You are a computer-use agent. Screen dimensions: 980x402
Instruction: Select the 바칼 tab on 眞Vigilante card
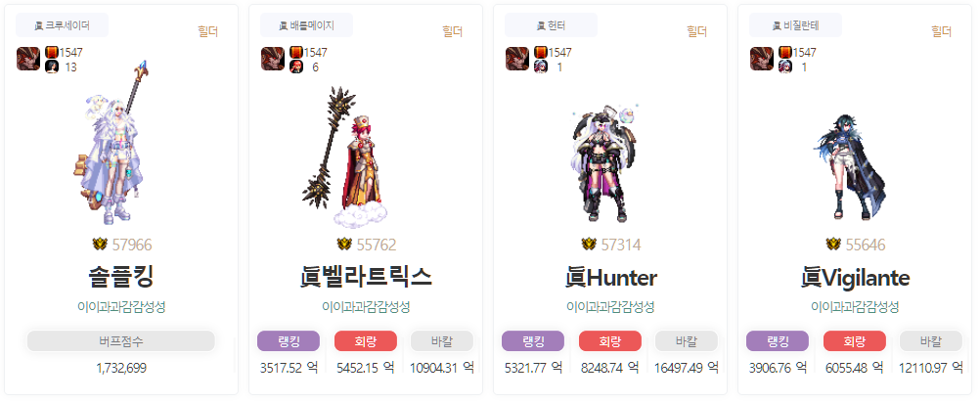[931, 341]
